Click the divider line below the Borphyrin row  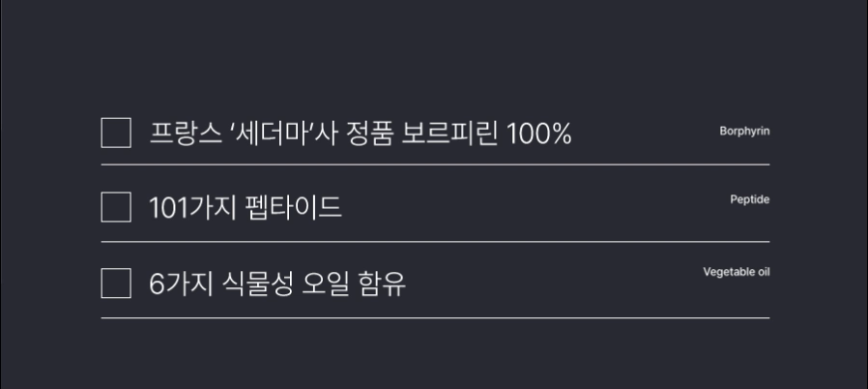click(435, 165)
